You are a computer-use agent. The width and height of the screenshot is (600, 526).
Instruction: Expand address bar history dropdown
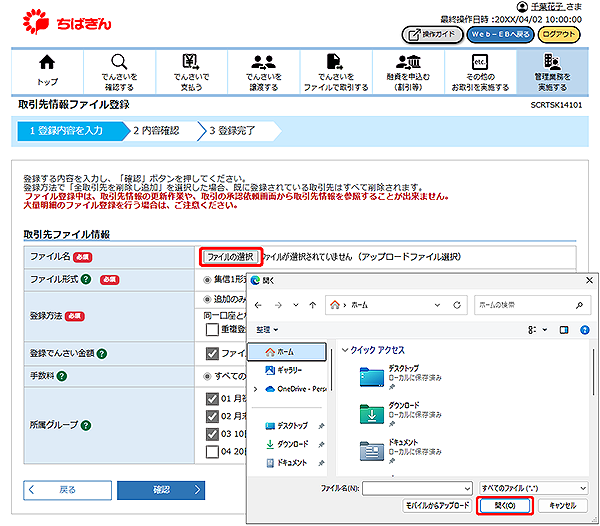(x=437, y=305)
